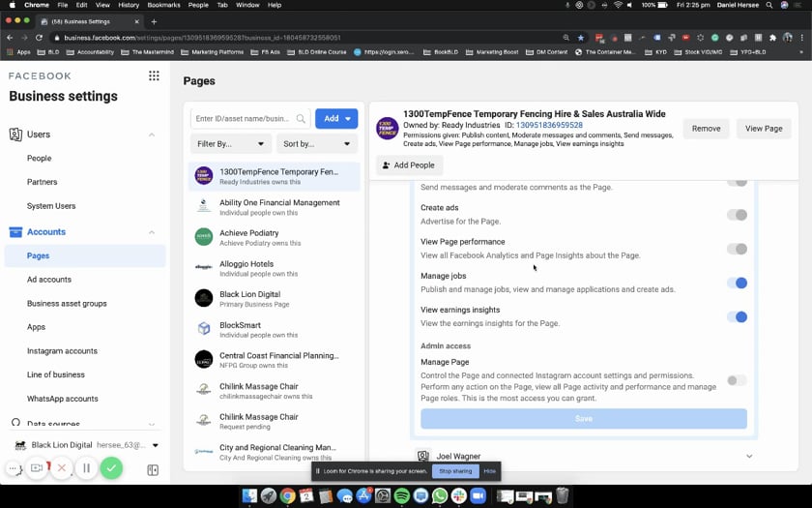The image size is (812, 508).
Task: Select Ability One Financial Management page
Action: [275, 207]
